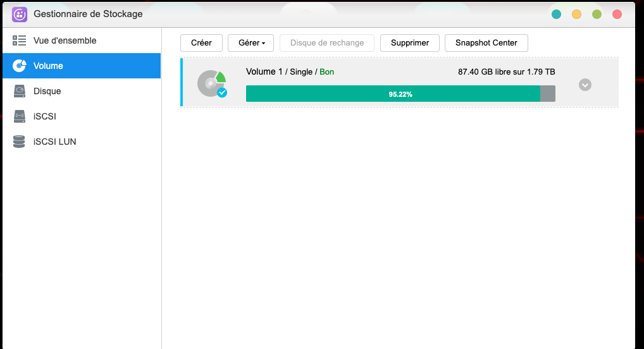Click the 87.40 GB libre sur 1.79 TB text

pyautogui.click(x=507, y=72)
